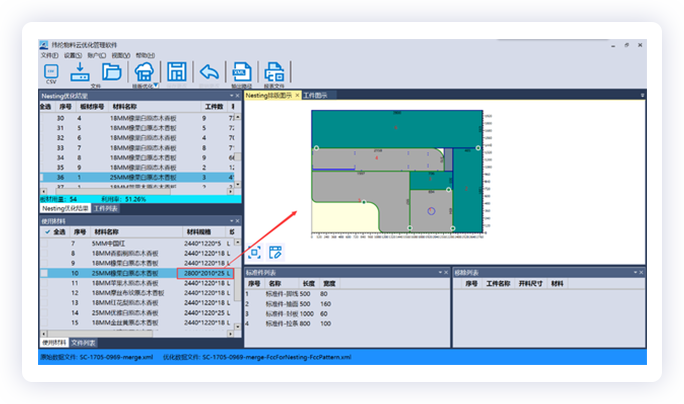Check the box for material row 11
684x404 pixels.
pos(44,283)
